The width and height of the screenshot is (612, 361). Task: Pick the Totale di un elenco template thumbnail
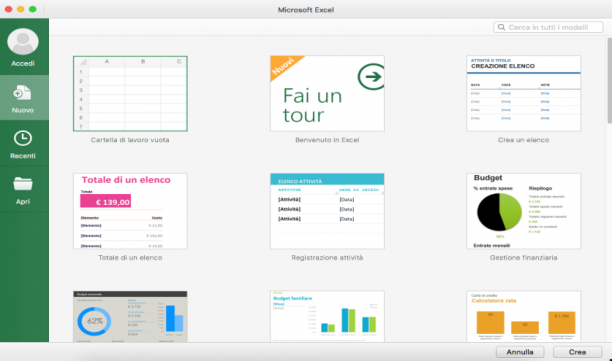click(x=130, y=211)
